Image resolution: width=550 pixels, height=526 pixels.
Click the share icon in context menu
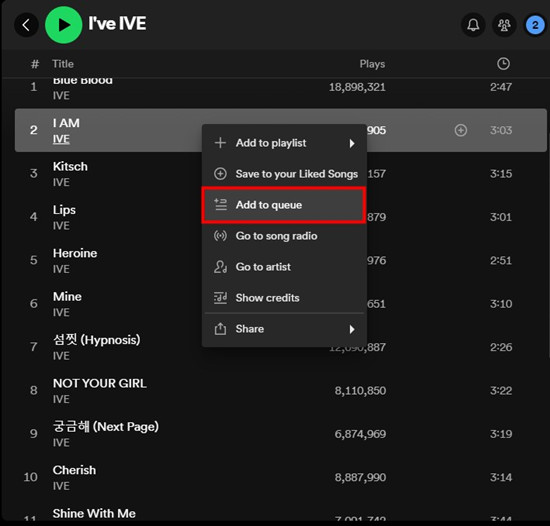(x=220, y=329)
